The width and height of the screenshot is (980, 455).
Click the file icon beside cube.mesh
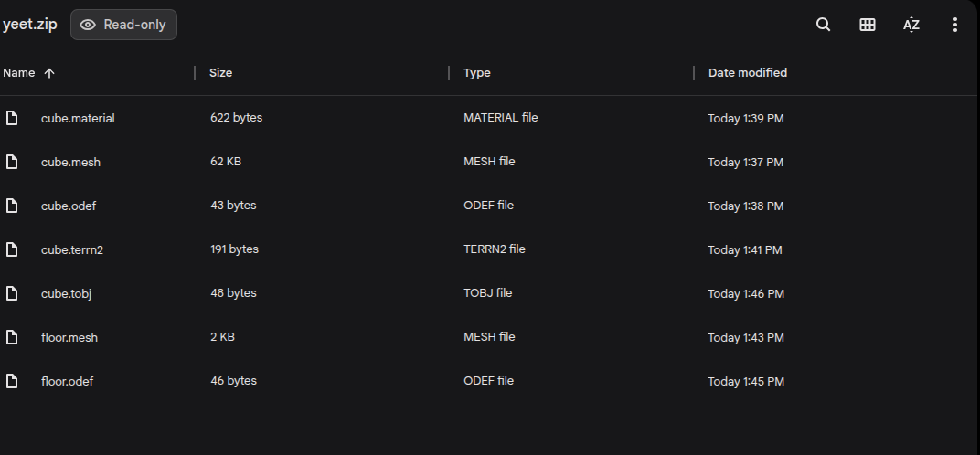(12, 162)
